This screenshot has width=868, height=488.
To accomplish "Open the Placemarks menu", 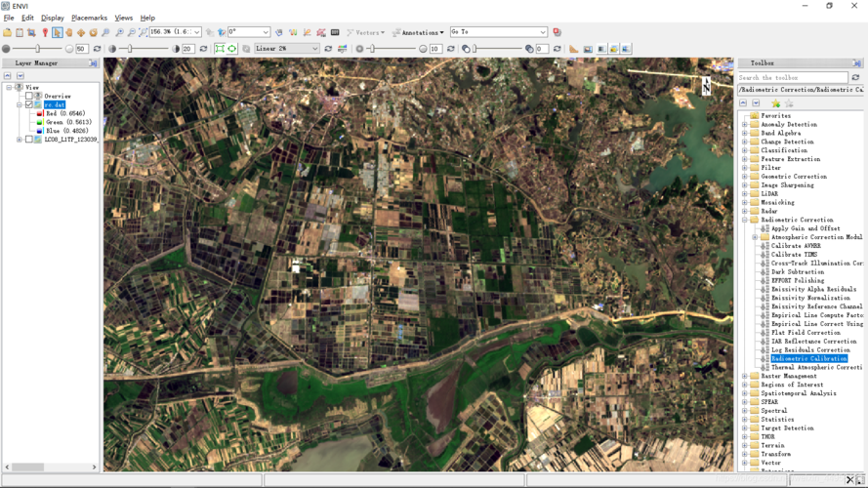I will click(x=89, y=18).
